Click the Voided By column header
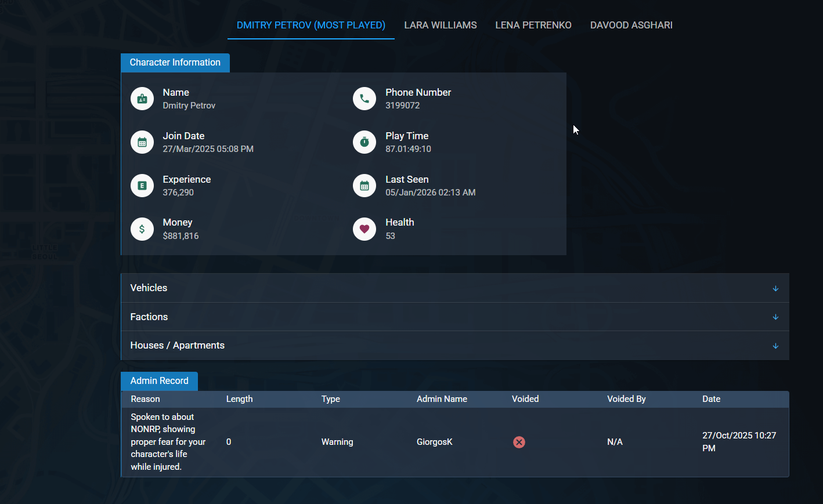 tap(626, 399)
